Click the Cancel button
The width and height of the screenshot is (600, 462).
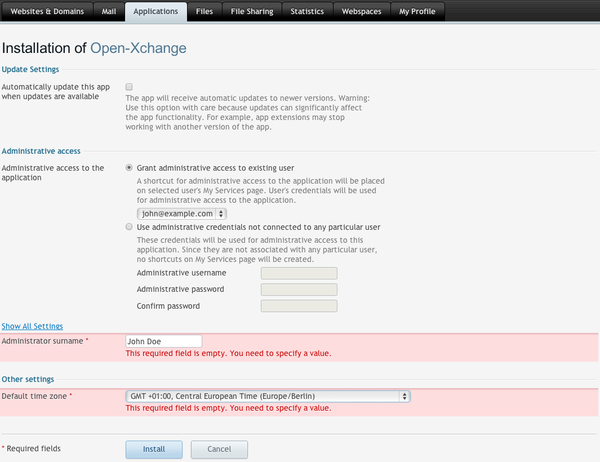219,449
